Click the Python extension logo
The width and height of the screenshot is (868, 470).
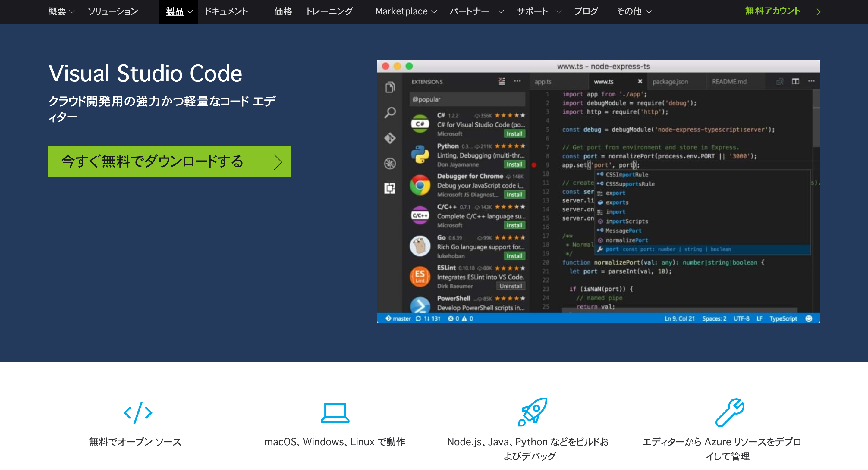pyautogui.click(x=420, y=155)
